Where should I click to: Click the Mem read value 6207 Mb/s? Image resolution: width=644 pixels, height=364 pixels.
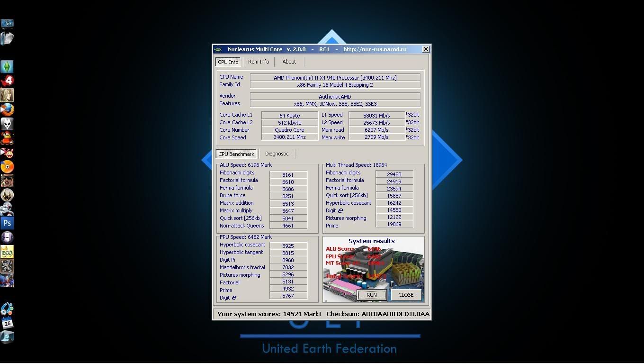(x=377, y=130)
